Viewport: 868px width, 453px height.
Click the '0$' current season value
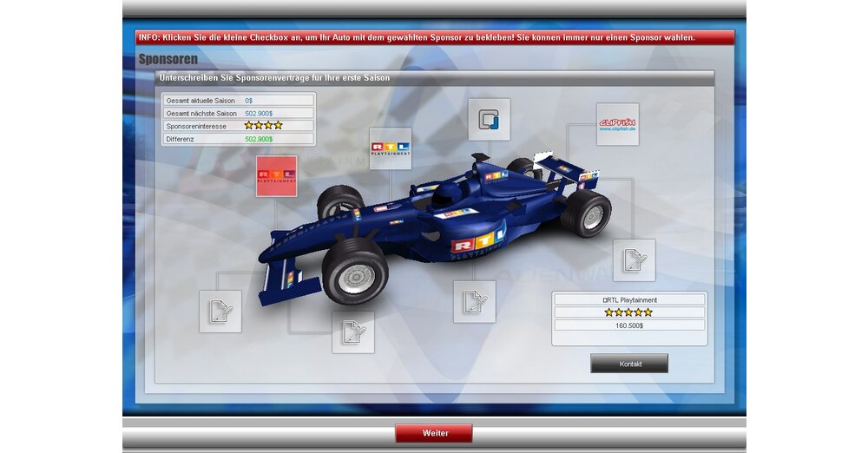coord(248,101)
